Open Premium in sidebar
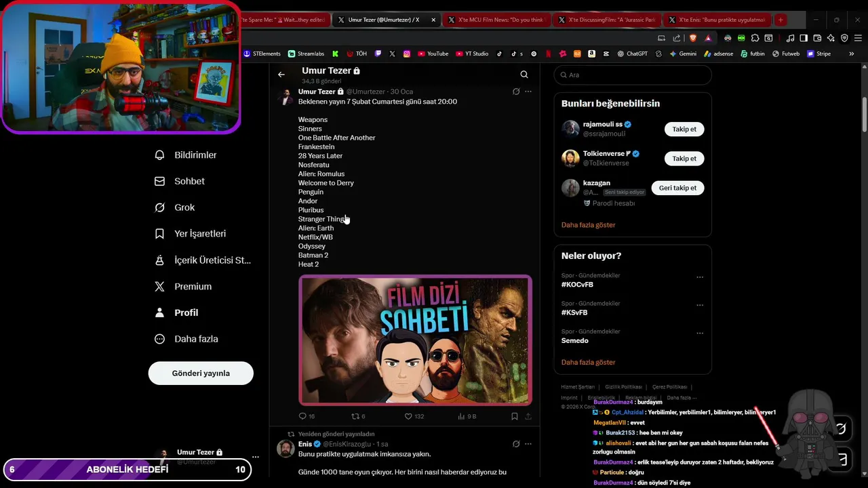Viewport: 868px width, 488px height. coord(183,287)
